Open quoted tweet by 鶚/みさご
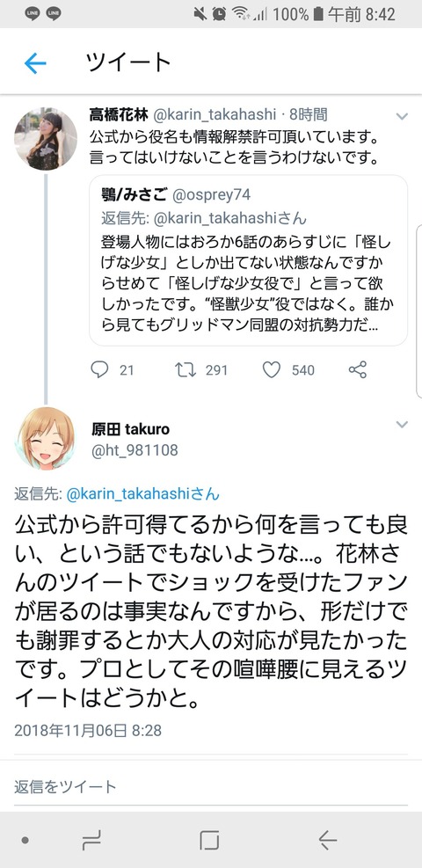This screenshot has height=868, width=422. pyautogui.click(x=248, y=260)
